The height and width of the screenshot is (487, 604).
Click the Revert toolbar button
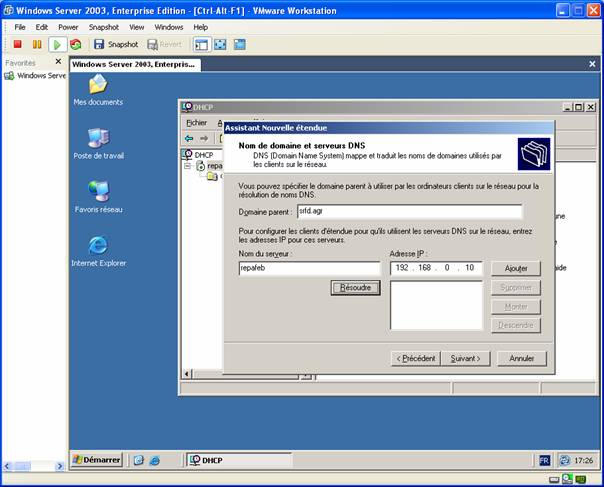click(x=164, y=44)
